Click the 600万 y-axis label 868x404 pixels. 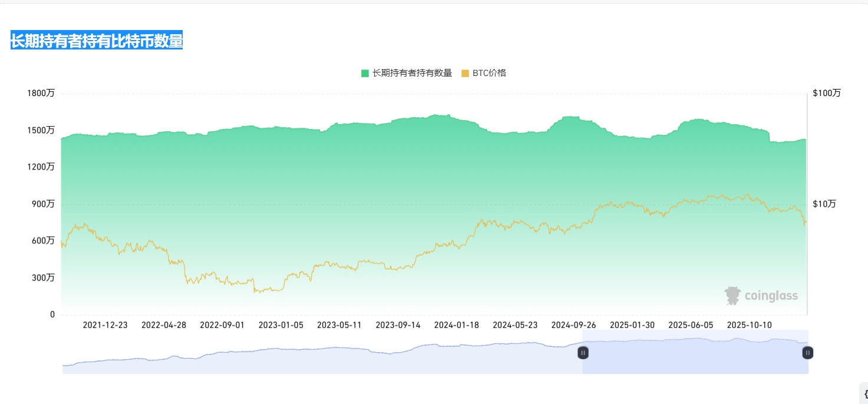click(x=43, y=241)
